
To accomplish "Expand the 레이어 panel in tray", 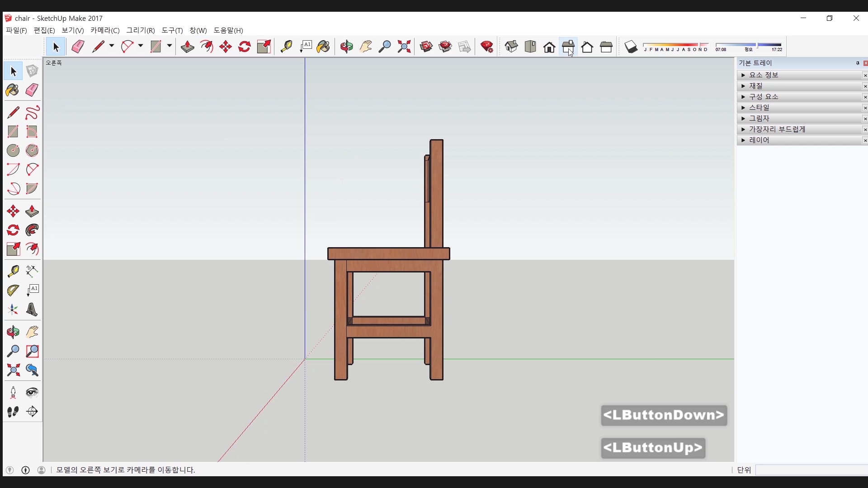I will point(759,140).
